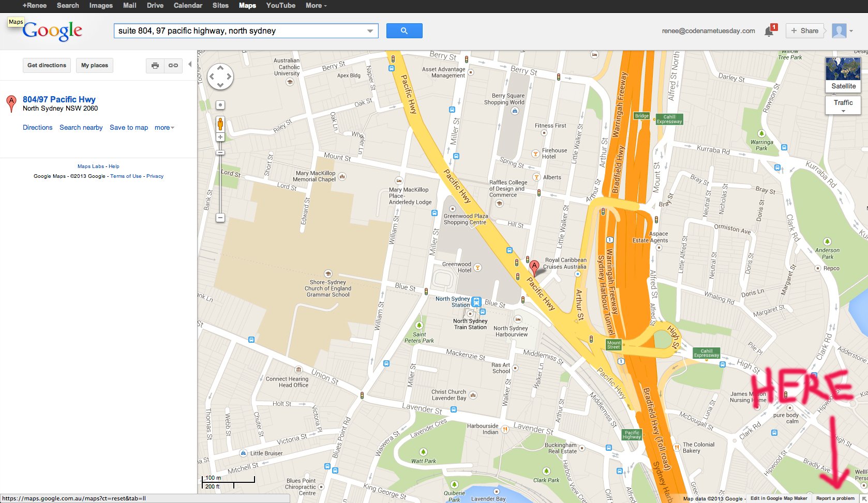868x503 pixels.
Task: Click Little Bruiser place icon
Action: coord(243,453)
